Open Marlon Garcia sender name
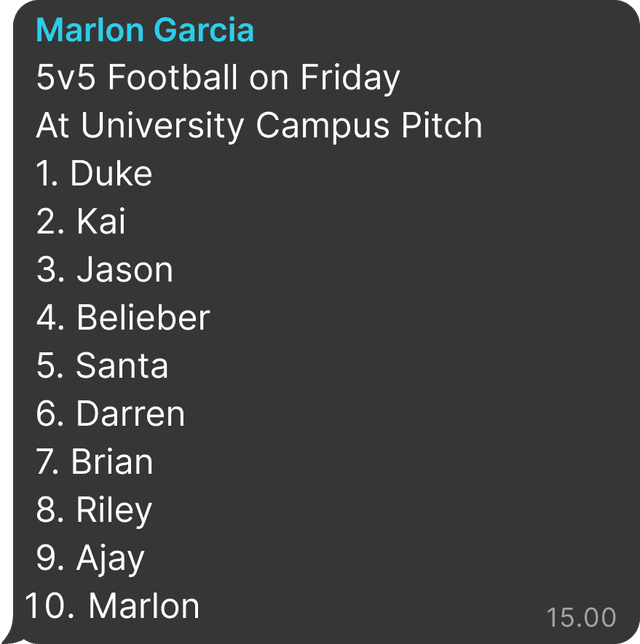 [x=145, y=30]
